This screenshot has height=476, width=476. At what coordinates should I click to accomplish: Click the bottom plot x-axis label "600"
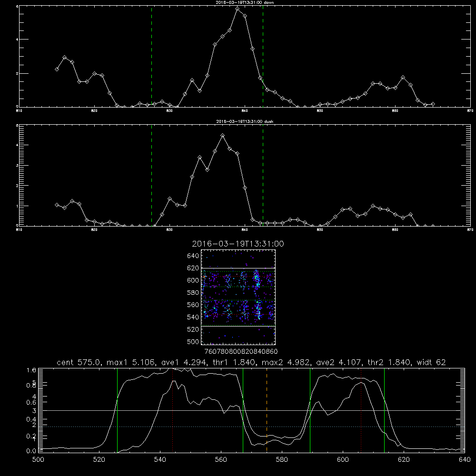343,460
